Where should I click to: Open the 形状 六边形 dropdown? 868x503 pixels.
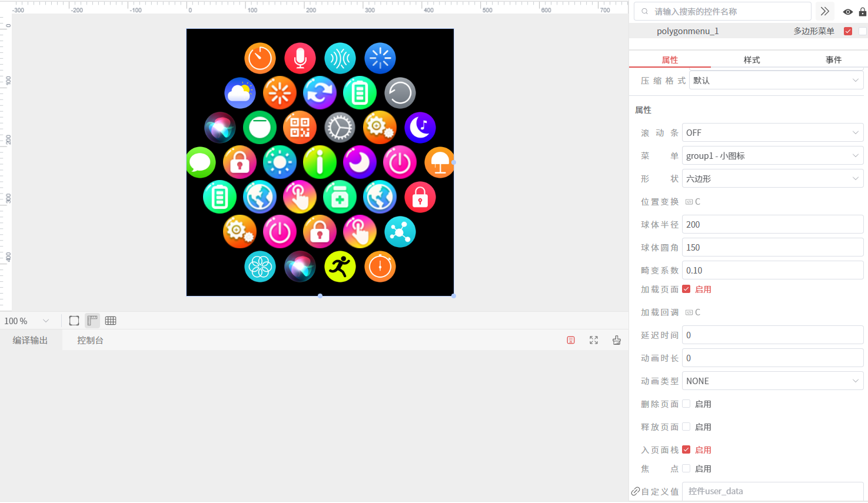773,179
